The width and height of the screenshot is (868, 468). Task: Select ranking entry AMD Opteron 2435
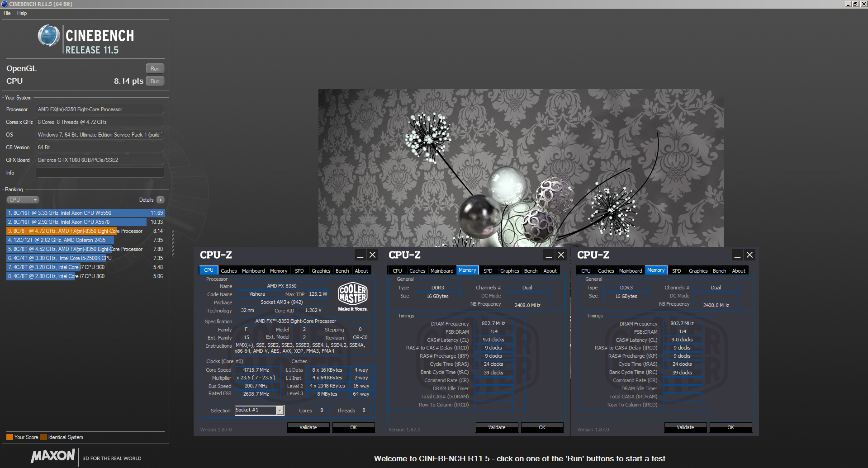pyautogui.click(x=85, y=240)
